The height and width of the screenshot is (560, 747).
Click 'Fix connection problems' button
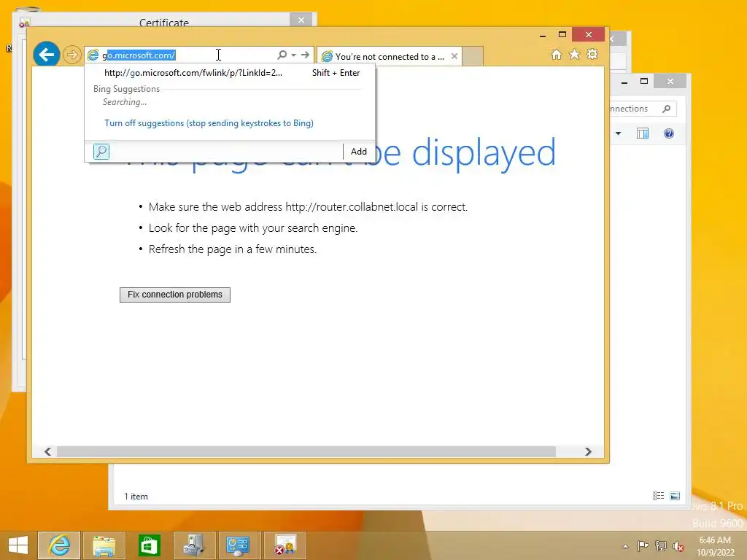click(x=175, y=295)
